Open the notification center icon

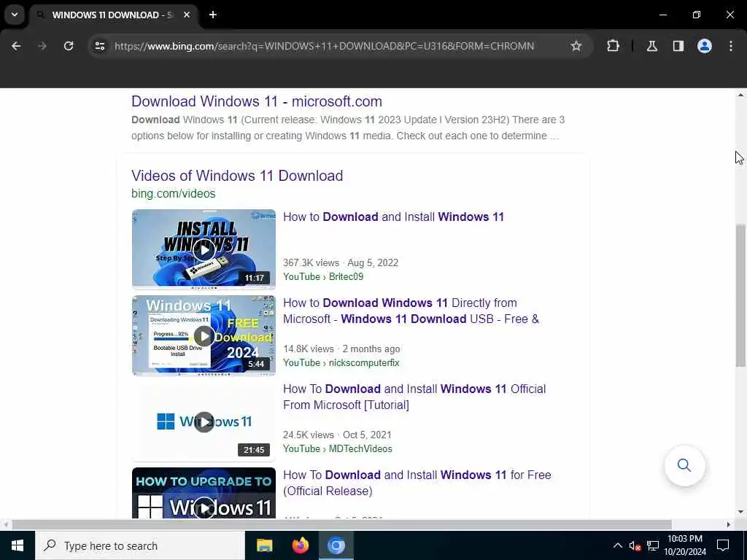[x=723, y=545]
